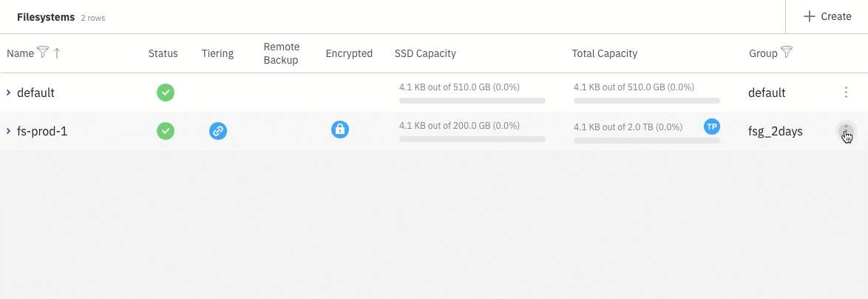Click the fsg_2days group cell

coord(775,131)
